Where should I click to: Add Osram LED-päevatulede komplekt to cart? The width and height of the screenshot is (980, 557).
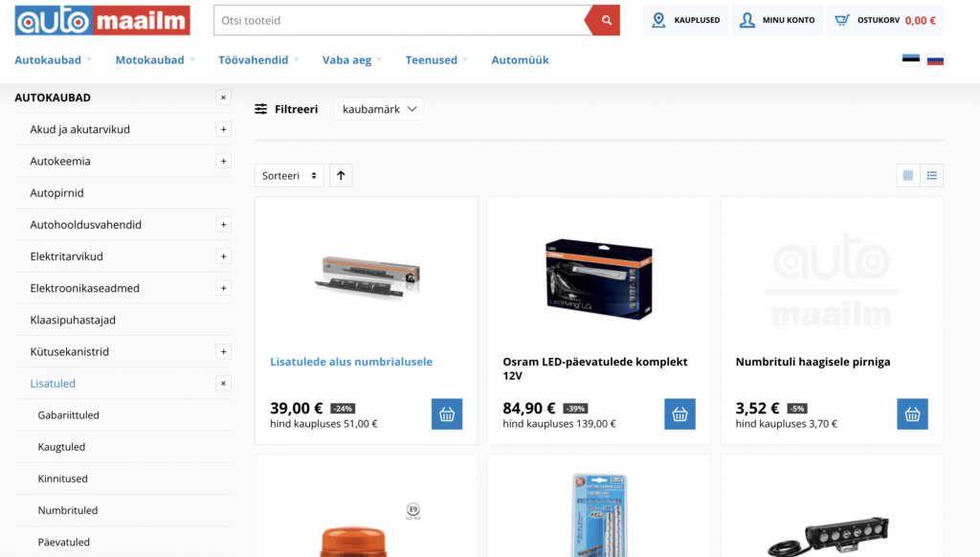[679, 414]
